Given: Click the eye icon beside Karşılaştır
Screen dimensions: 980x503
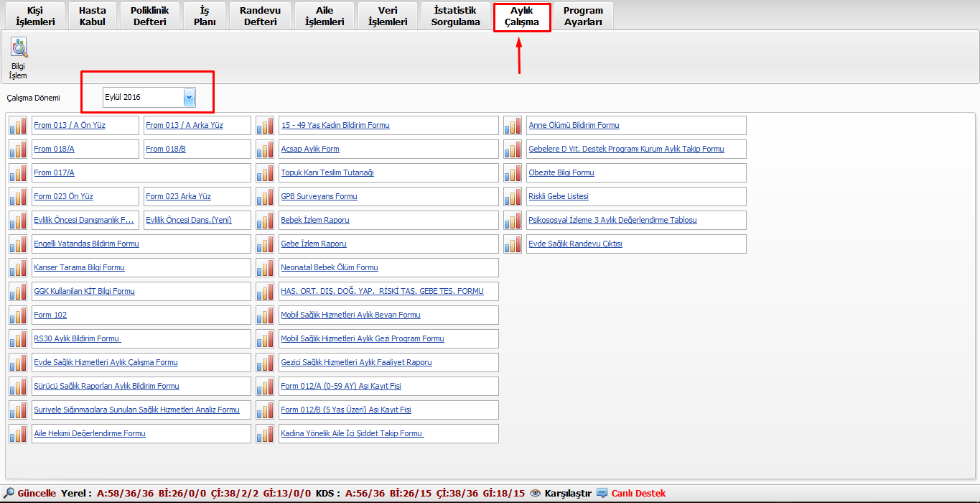Looking at the screenshot, I should click(535, 493).
